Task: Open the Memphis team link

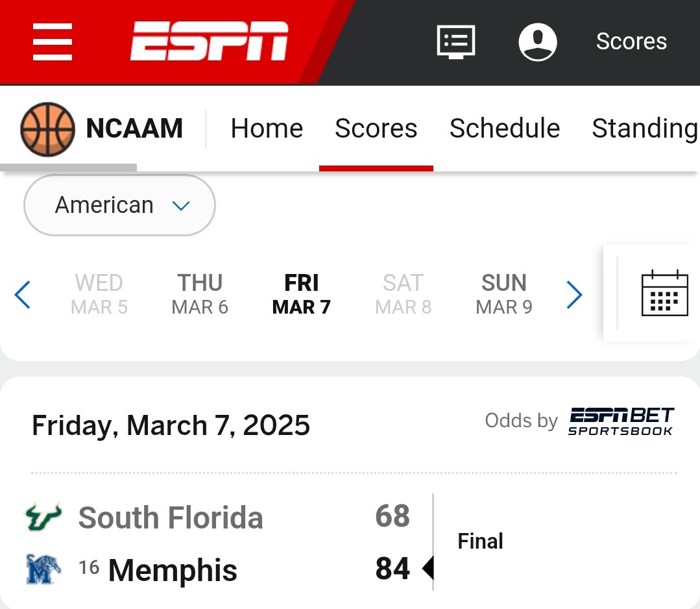Action: 173,569
